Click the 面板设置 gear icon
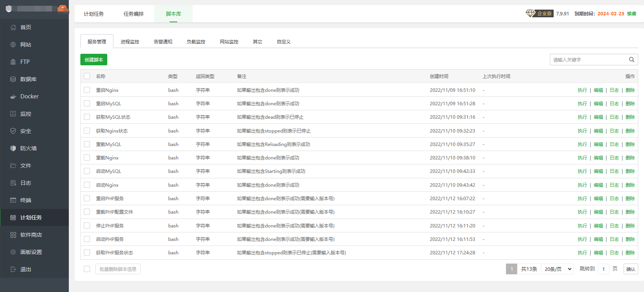 pos(13,252)
